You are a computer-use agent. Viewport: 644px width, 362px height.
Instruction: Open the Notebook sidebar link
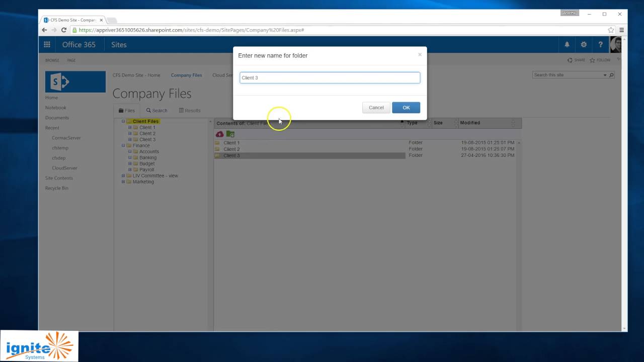[x=56, y=108]
